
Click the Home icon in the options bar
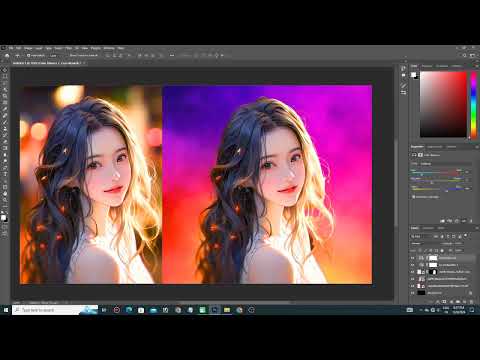pos(7,55)
